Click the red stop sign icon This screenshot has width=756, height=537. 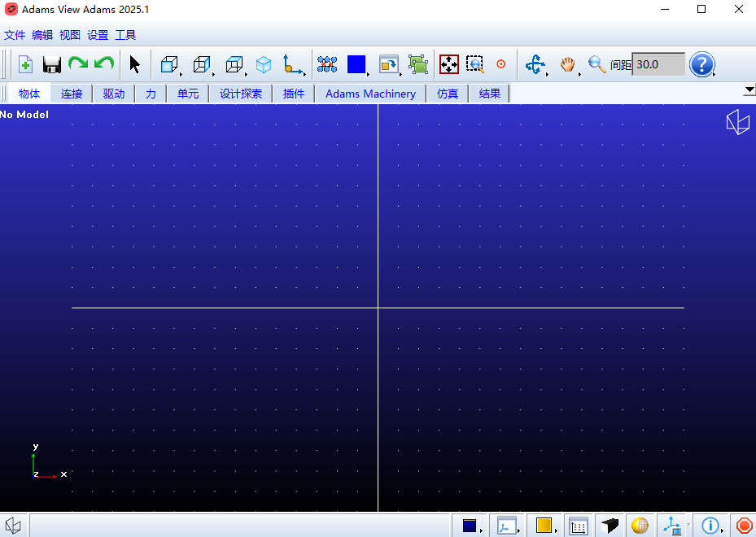click(x=744, y=526)
